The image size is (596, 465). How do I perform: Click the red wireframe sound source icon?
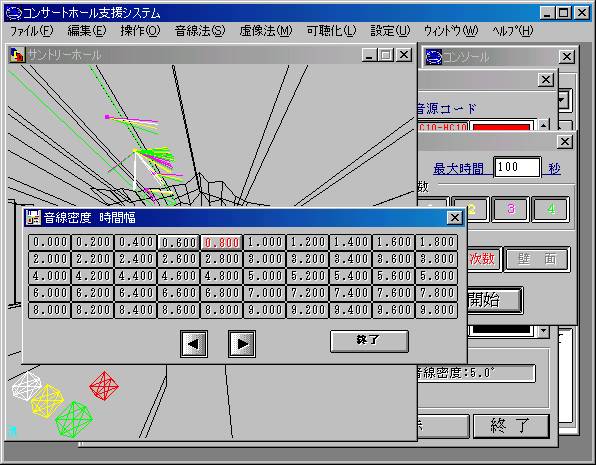coord(104,386)
